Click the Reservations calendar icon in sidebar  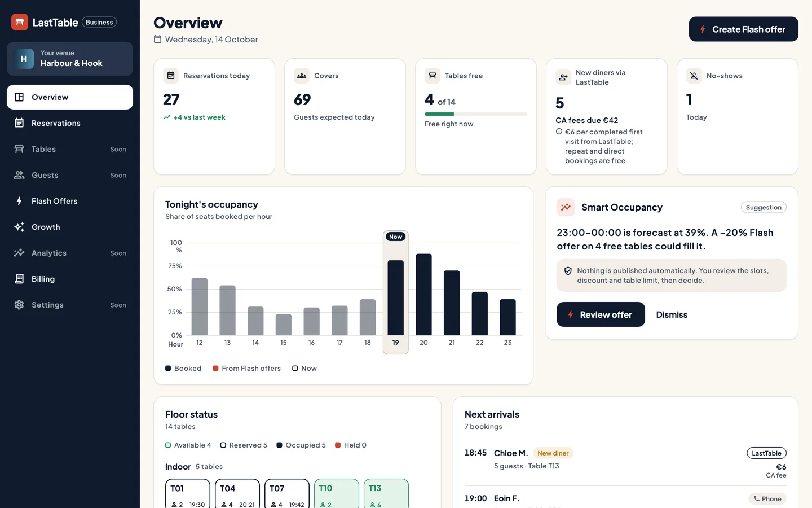click(19, 123)
